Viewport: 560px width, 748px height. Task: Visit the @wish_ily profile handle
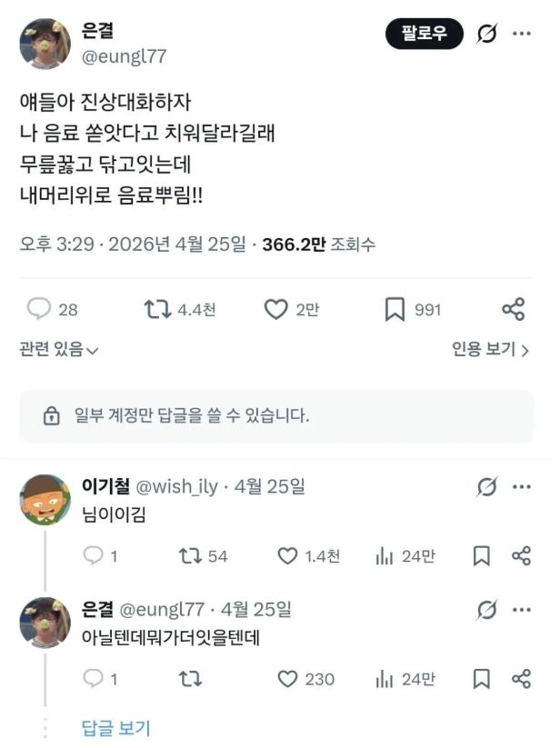point(177,487)
